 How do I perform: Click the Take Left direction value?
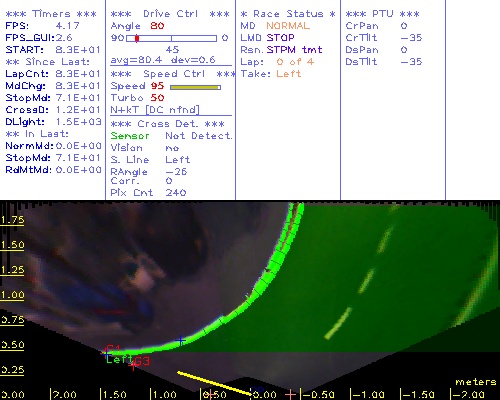(288, 74)
